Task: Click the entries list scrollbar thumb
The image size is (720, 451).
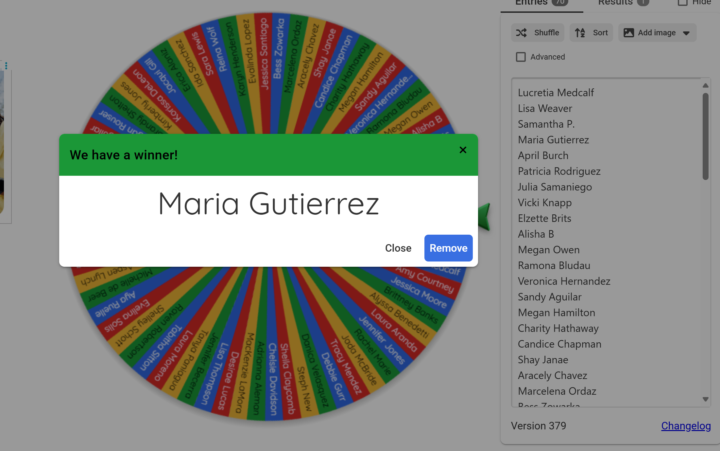Action: pyautogui.click(x=706, y=130)
